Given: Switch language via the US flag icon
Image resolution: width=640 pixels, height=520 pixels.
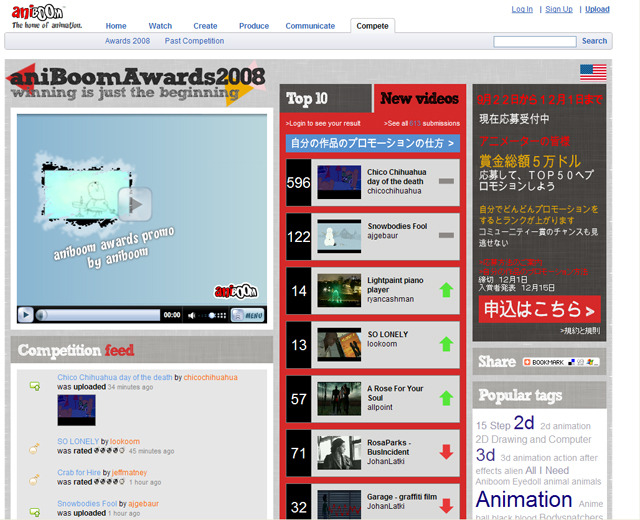Looking at the screenshot, I should 593,73.
